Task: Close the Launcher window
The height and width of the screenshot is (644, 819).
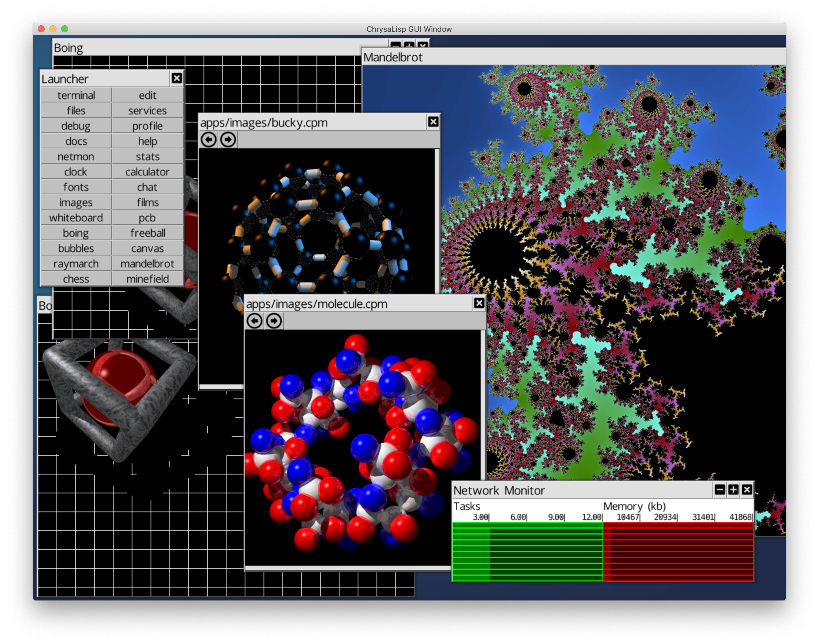Action: (177, 78)
